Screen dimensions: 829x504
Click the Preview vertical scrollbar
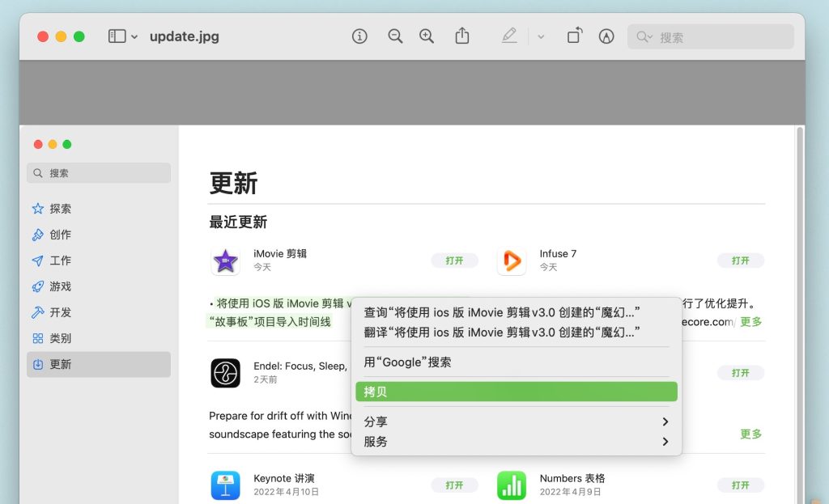(800, 315)
